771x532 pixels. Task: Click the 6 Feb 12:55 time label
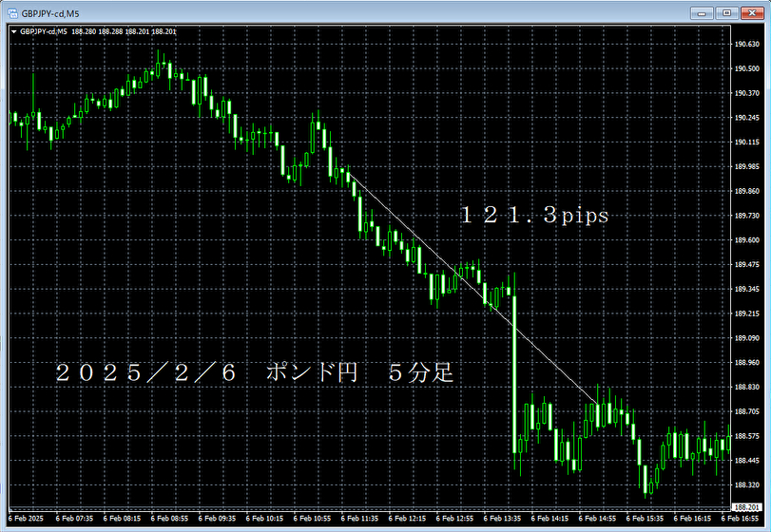pyautogui.click(x=454, y=519)
